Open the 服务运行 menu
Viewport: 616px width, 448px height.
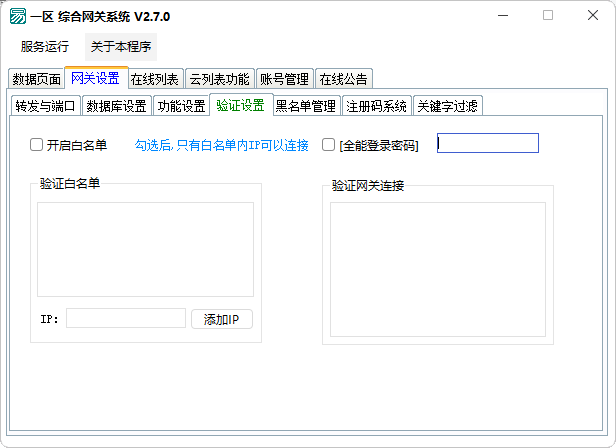45,46
